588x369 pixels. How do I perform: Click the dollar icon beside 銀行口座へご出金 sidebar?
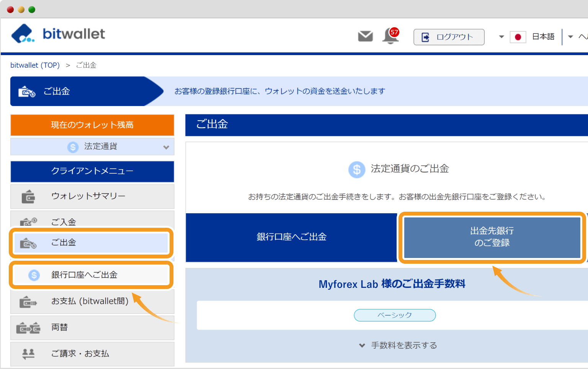34,275
